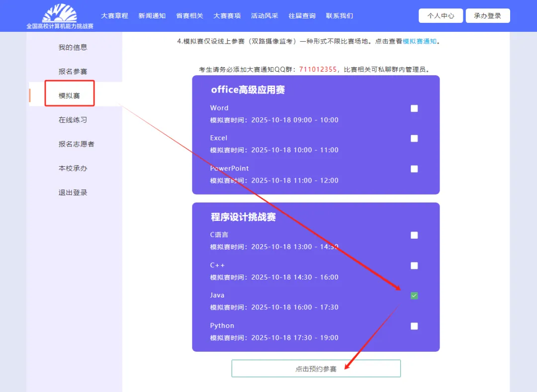
Task: Open the 模拟赛通知 link
Action: pyautogui.click(x=419, y=41)
